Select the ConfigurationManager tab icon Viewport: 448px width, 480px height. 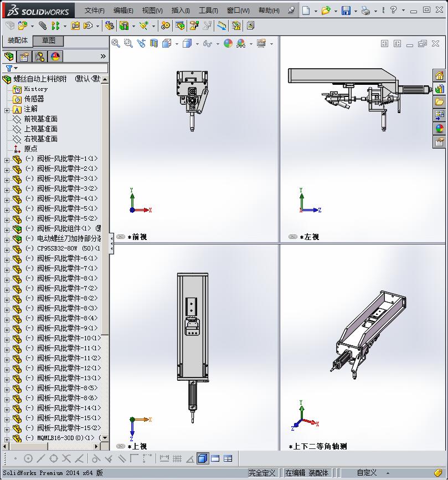pos(40,57)
